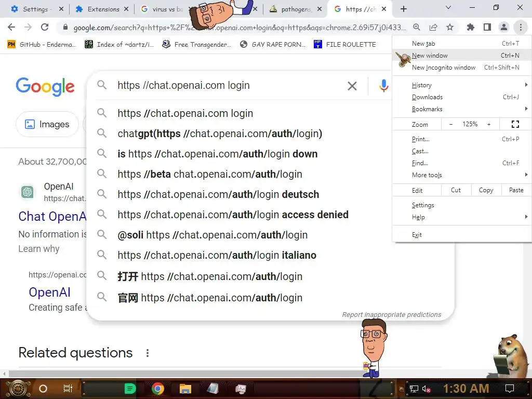This screenshot has width=532, height=399.
Task: Decrease zoom with minus button
Action: pos(450,124)
